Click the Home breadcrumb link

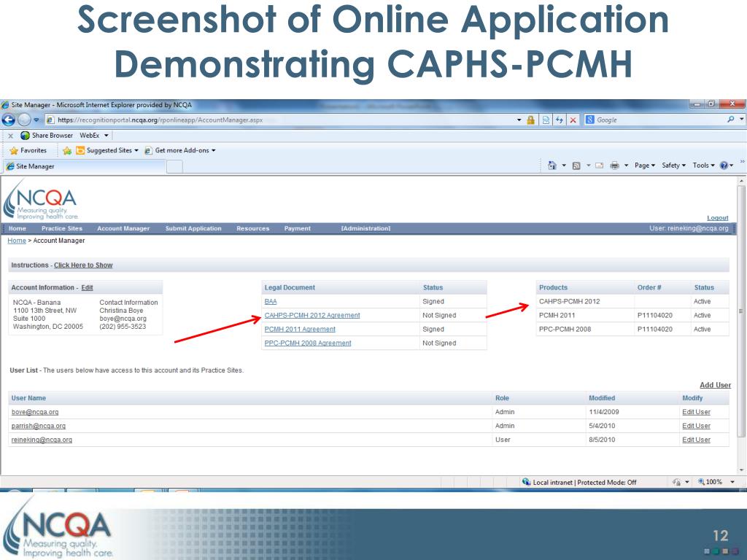click(x=17, y=241)
